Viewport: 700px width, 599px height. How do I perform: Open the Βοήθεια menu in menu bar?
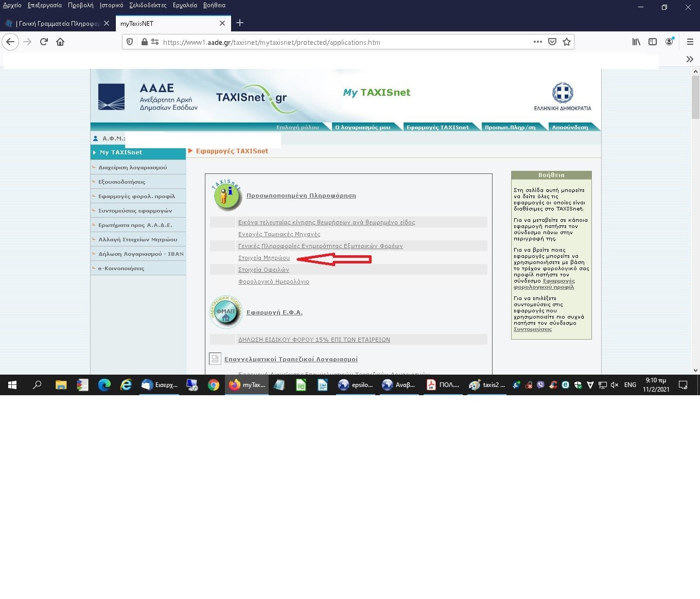tap(214, 5)
